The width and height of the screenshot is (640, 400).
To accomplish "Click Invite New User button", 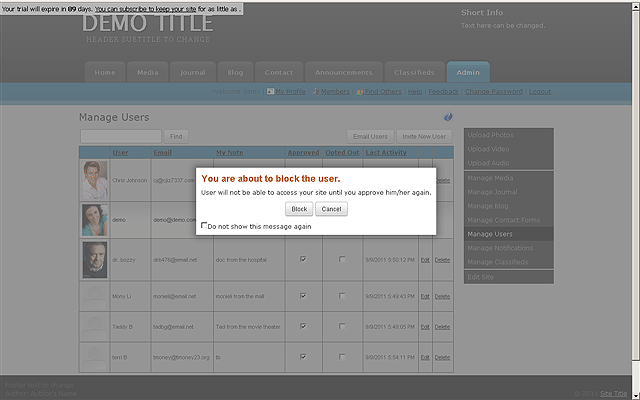I will click(x=425, y=136).
